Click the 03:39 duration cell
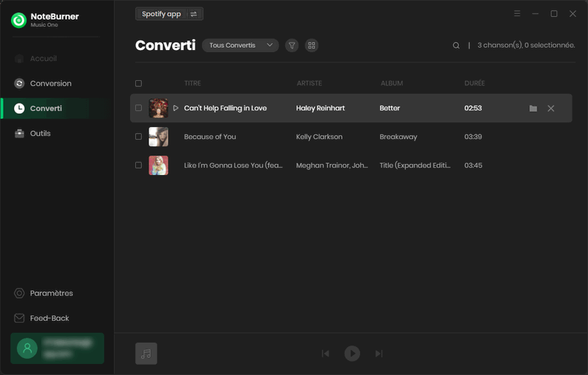Image resolution: width=588 pixels, height=375 pixels. (473, 137)
